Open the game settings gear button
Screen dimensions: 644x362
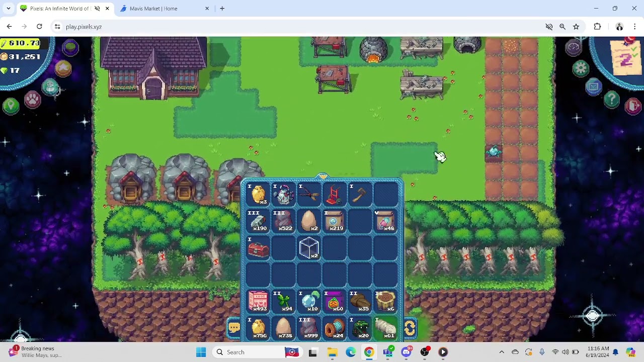pyautogui.click(x=581, y=68)
